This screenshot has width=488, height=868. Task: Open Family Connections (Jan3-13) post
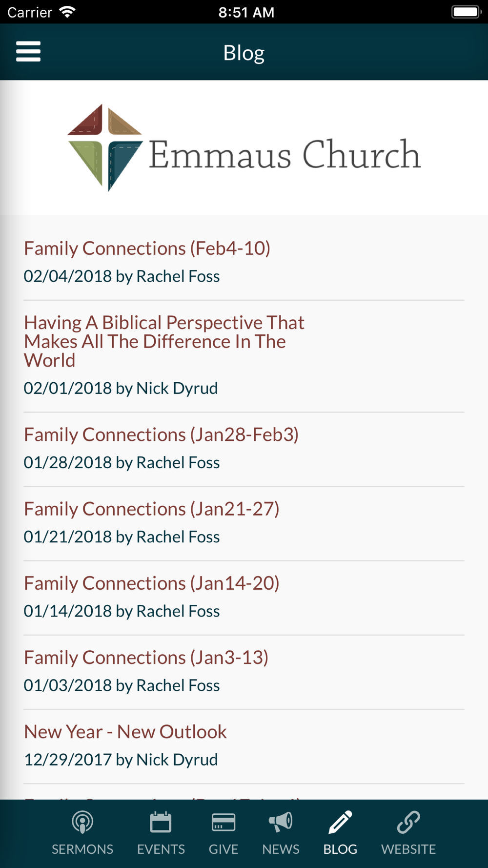coord(146,657)
